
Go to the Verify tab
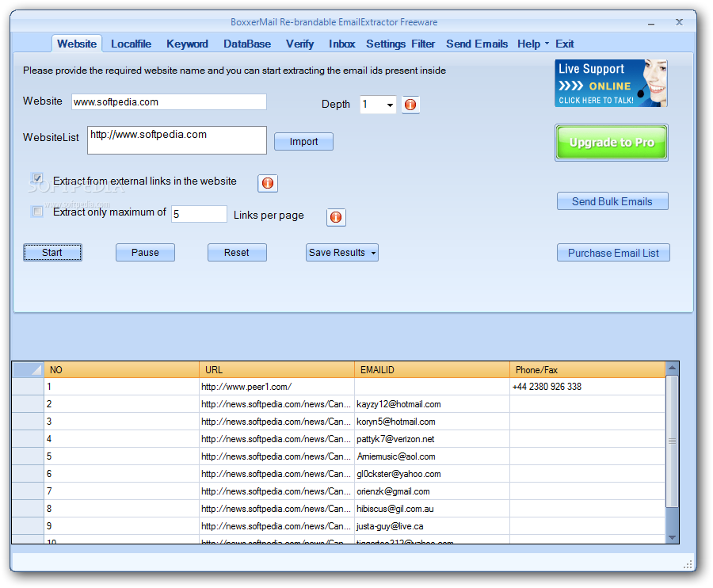point(299,44)
